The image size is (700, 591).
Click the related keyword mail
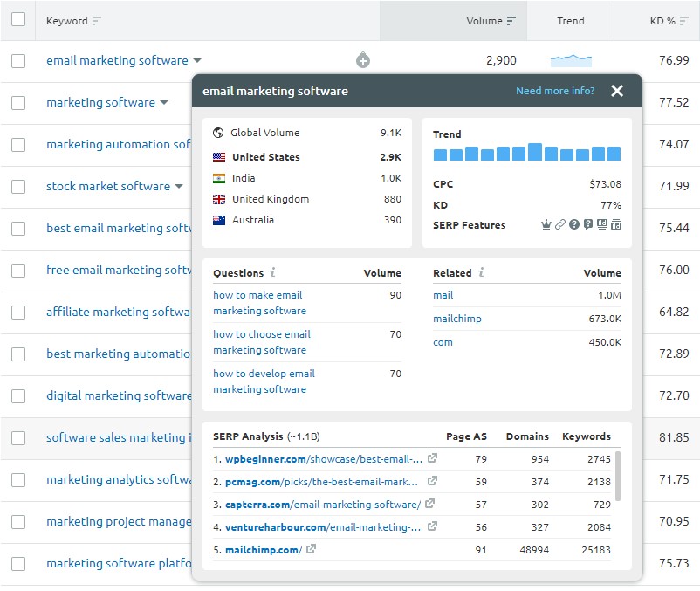(443, 295)
